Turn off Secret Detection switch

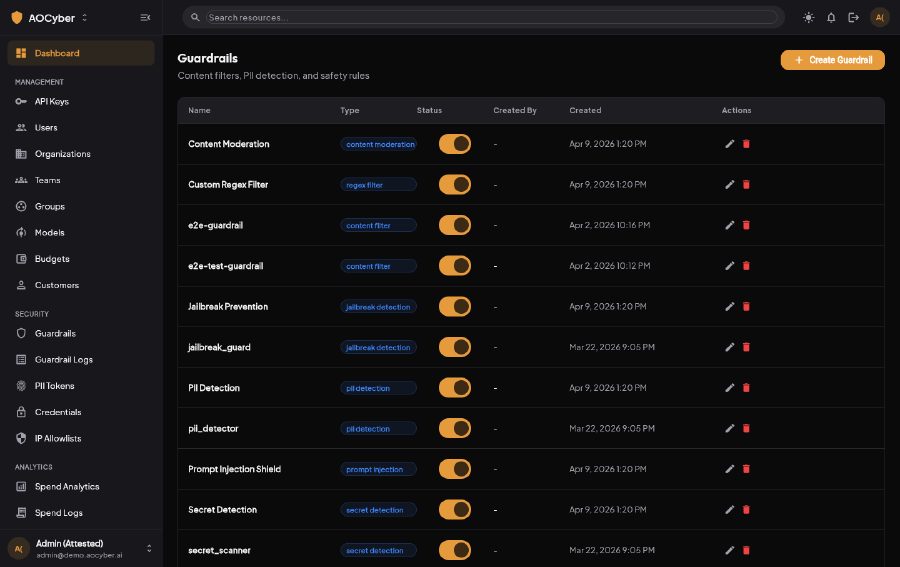pos(455,510)
